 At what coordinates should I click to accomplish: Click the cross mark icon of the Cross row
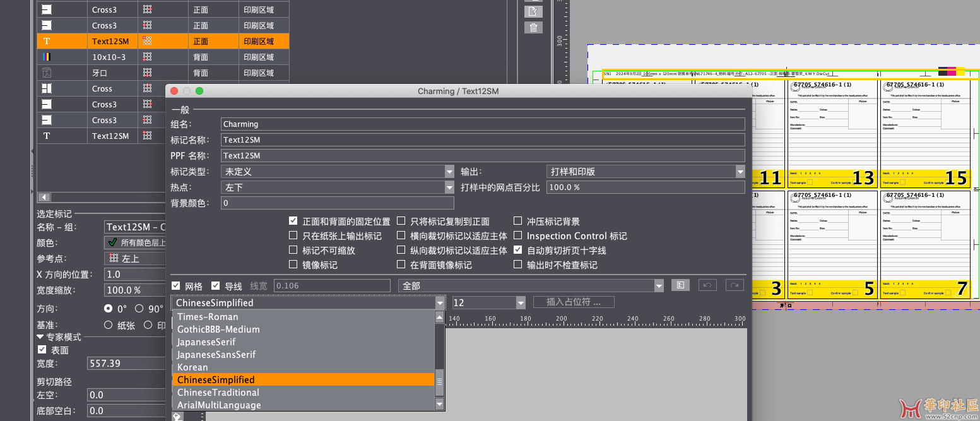[x=47, y=88]
